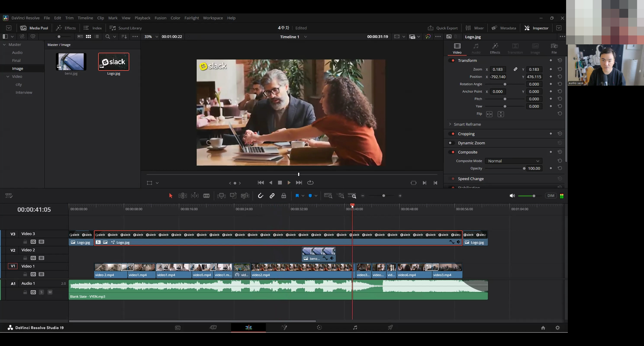644x346 pixels.
Task: Open the 33% viewer zoom dropdown
Action: (157, 37)
